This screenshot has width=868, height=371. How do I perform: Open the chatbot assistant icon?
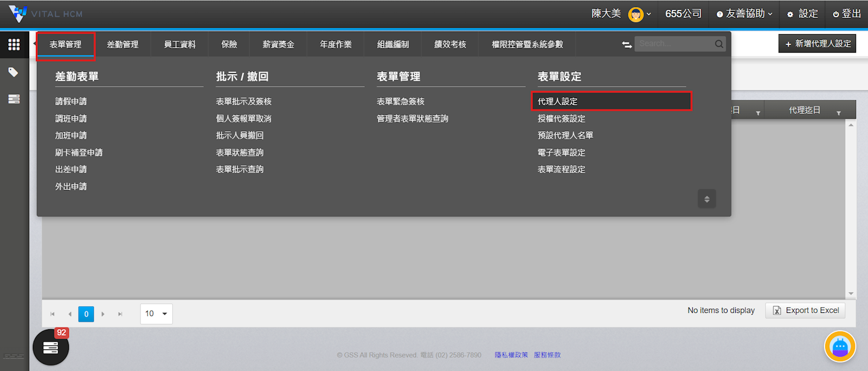(x=840, y=346)
